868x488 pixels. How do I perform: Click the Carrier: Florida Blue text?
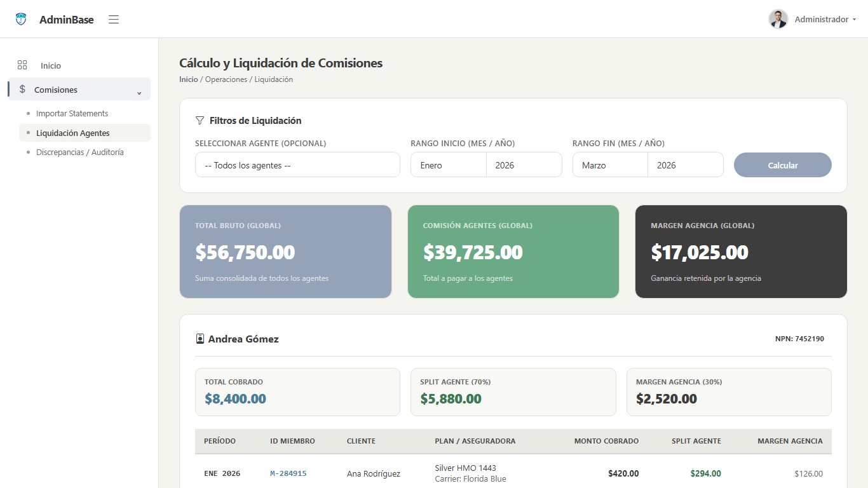[x=471, y=479]
